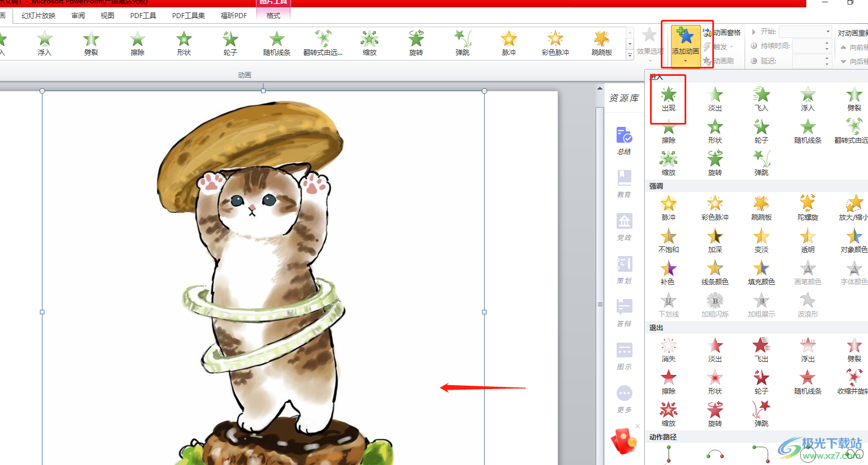Switch to the 视图 tab
This screenshot has width=868, height=465.
coord(108,16)
